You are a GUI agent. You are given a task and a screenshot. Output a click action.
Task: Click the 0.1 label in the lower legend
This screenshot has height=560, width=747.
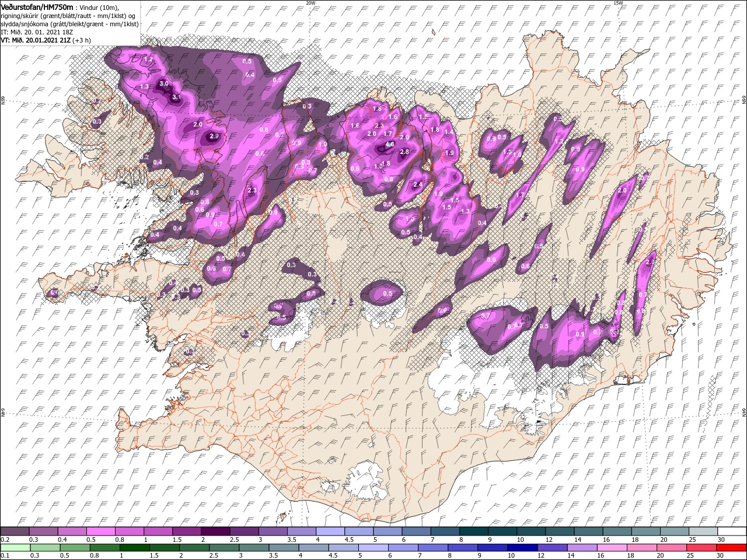pos(5,555)
